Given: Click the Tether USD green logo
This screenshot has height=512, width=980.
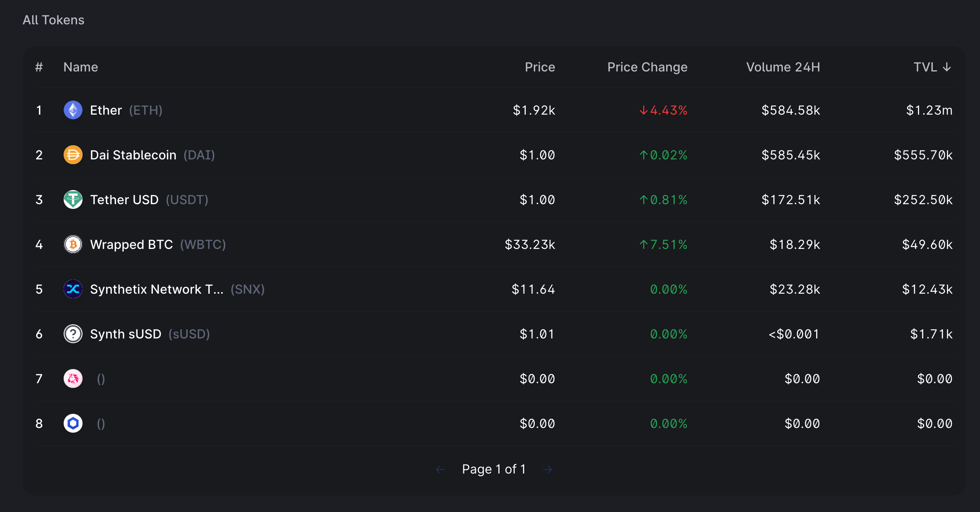Looking at the screenshot, I should pyautogui.click(x=73, y=200).
